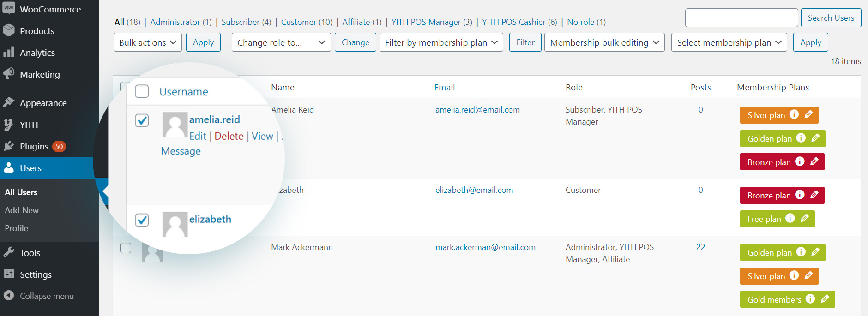Viewport: 868px width, 316px height.
Task: Open the Settings sliders icon
Action: (9, 274)
